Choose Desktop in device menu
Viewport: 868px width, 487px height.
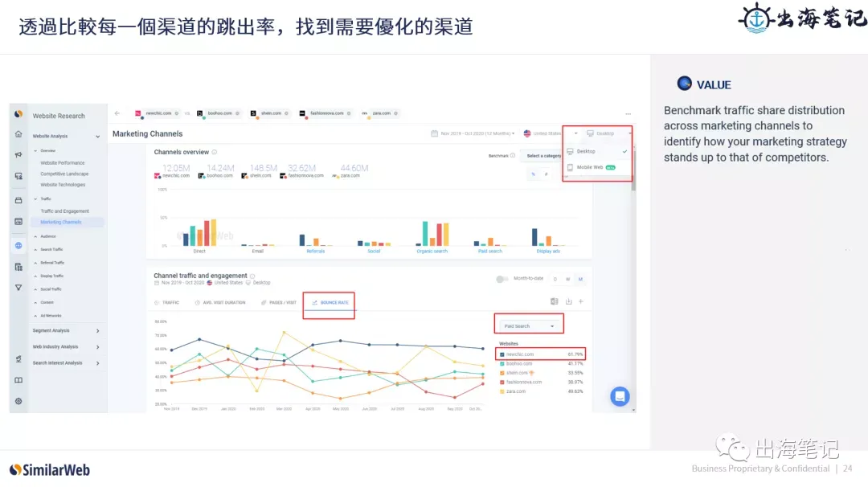[597, 151]
